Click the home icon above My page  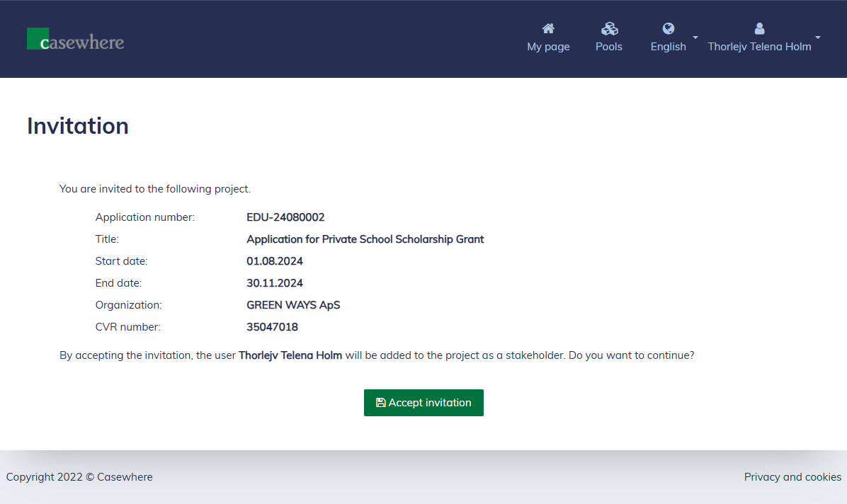click(548, 28)
